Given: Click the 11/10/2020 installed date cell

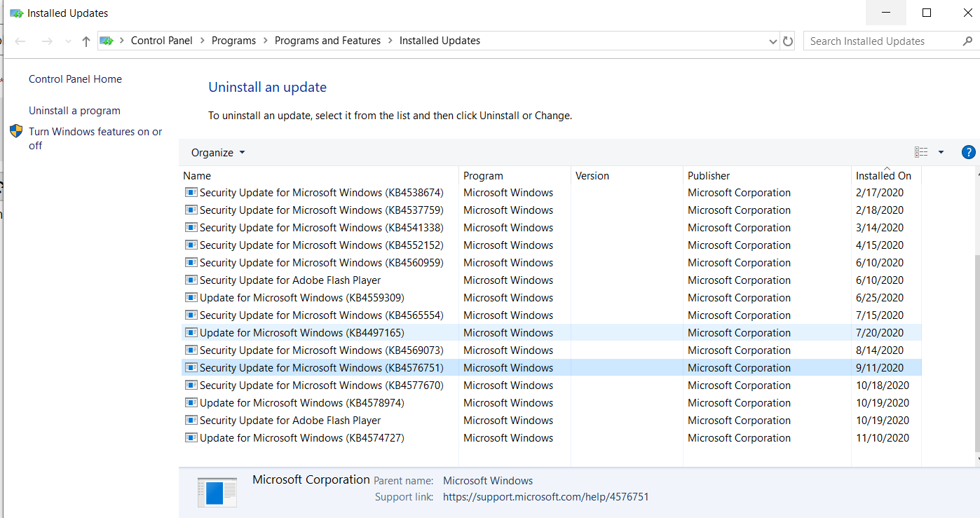Looking at the screenshot, I should (883, 438).
